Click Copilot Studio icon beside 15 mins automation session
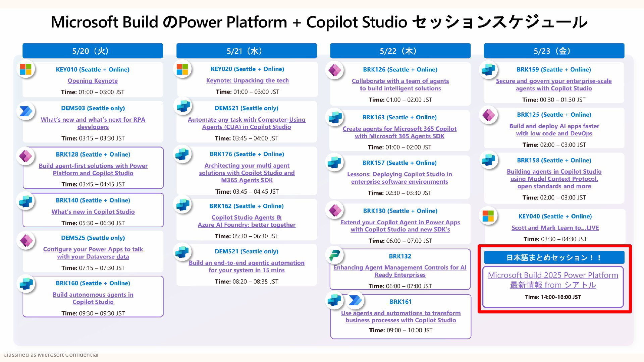This screenshot has height=362, width=644. (x=182, y=252)
